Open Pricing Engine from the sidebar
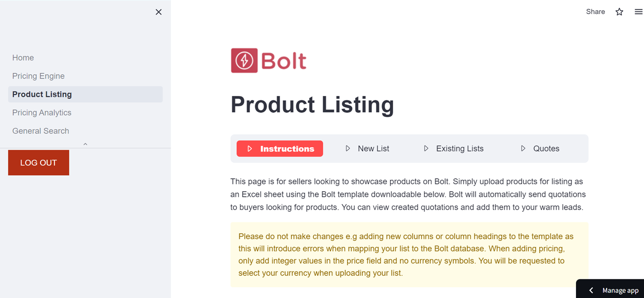Image resolution: width=644 pixels, height=298 pixels. pyautogui.click(x=38, y=76)
